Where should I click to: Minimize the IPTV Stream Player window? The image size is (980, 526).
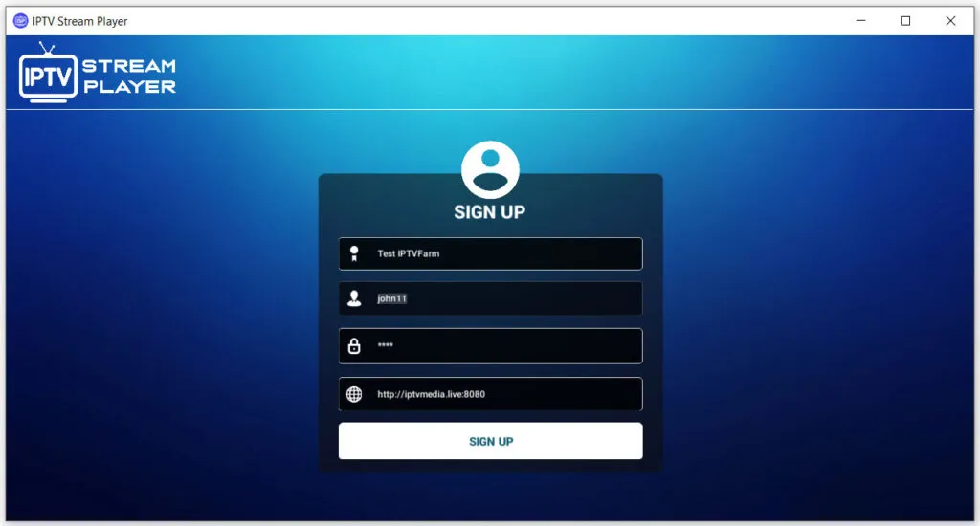click(x=860, y=21)
